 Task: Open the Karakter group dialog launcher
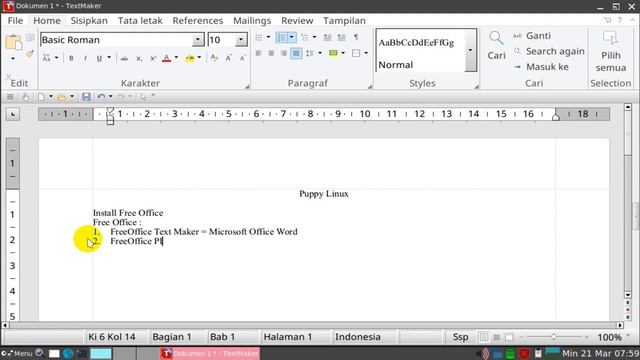click(247, 87)
